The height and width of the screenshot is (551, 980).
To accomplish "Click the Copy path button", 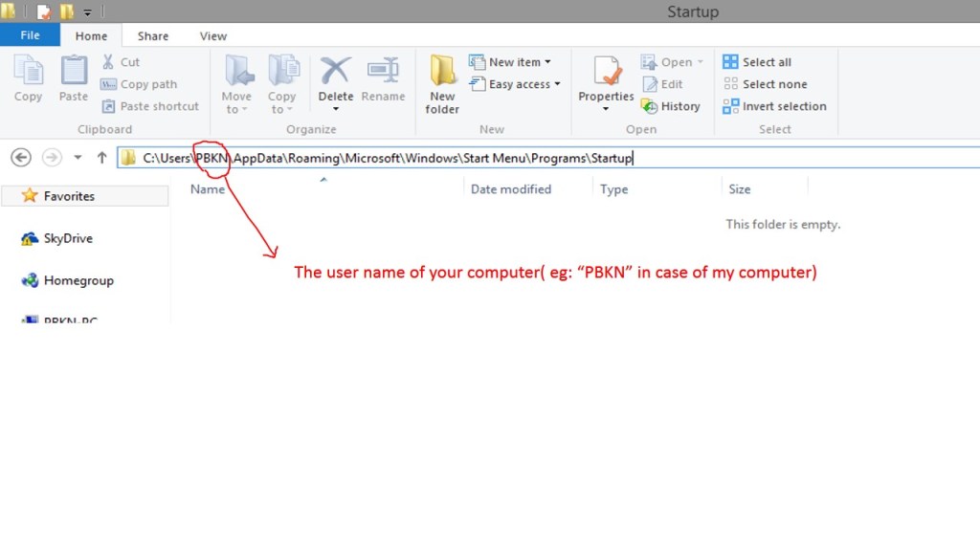I will coord(140,84).
